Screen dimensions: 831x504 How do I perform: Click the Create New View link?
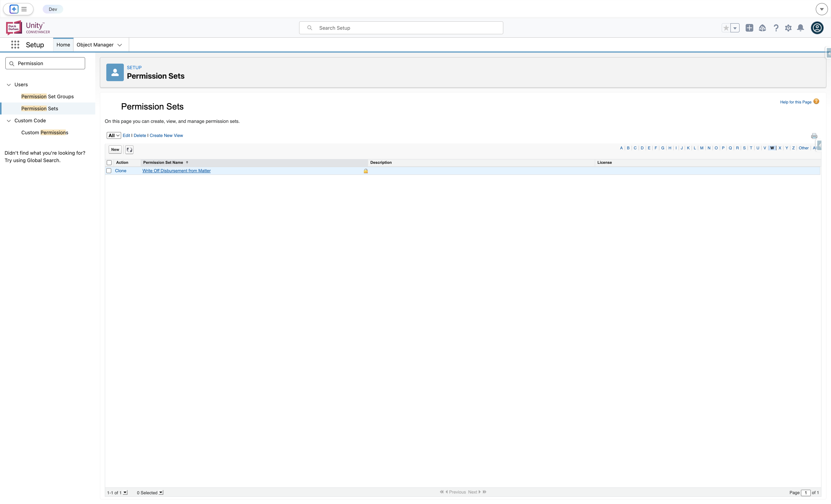coord(166,135)
